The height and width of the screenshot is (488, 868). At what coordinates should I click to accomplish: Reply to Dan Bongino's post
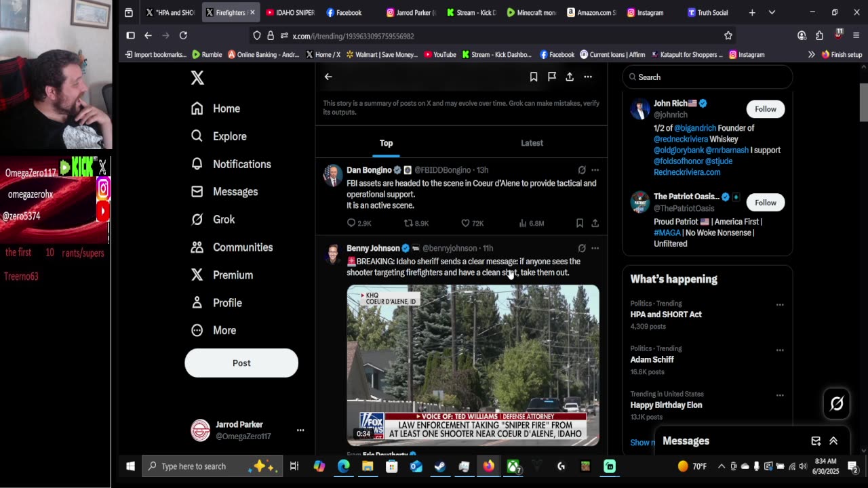point(359,223)
